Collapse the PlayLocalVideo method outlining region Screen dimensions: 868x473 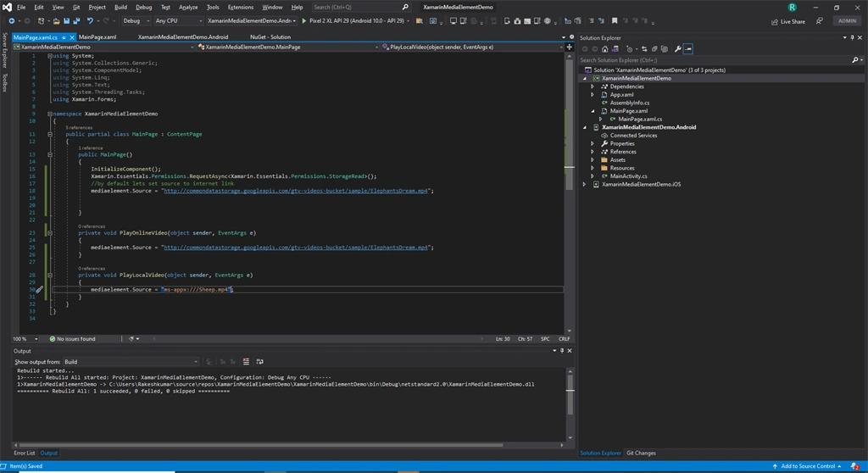pyautogui.click(x=50, y=275)
